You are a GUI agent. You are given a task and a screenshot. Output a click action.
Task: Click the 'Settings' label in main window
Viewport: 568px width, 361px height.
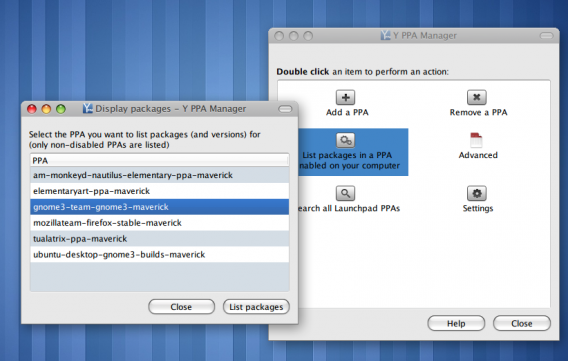pos(478,209)
